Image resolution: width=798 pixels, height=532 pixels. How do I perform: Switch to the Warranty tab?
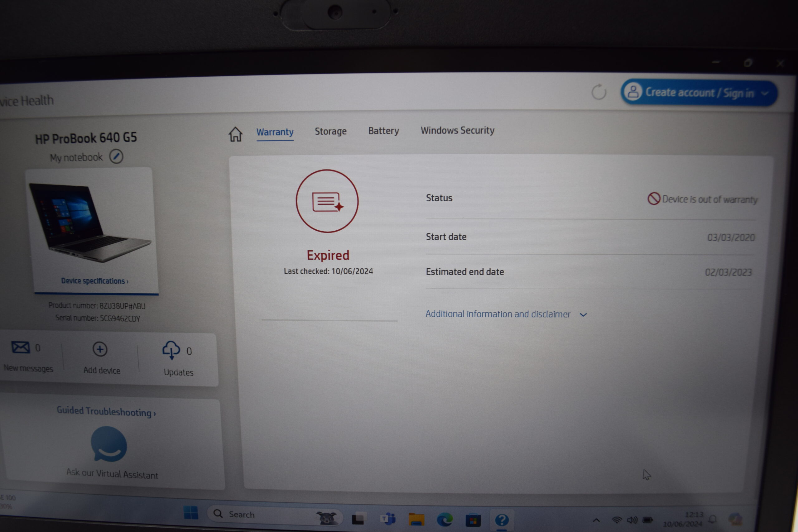click(275, 132)
